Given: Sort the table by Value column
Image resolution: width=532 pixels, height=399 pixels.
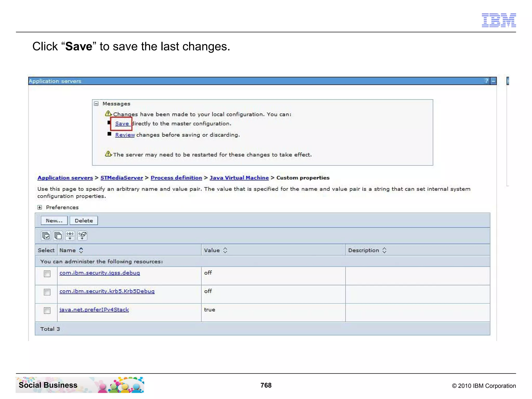Looking at the screenshot, I should click(x=225, y=250).
